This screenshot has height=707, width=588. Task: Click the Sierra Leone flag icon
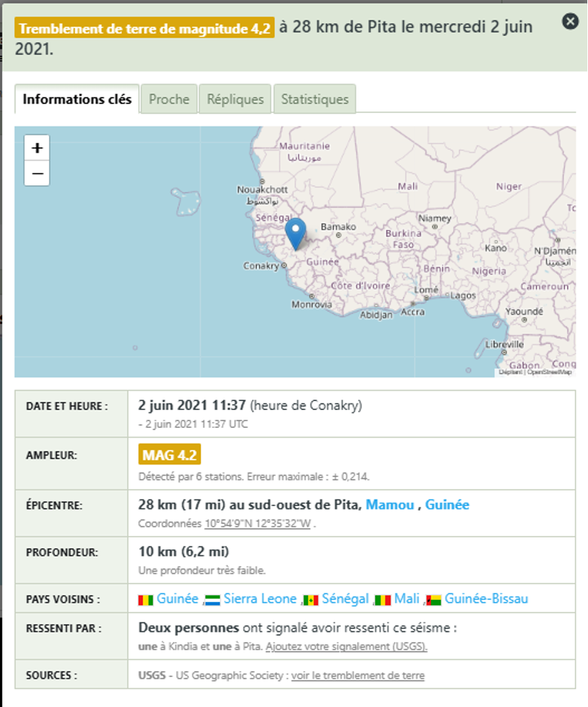(213, 600)
